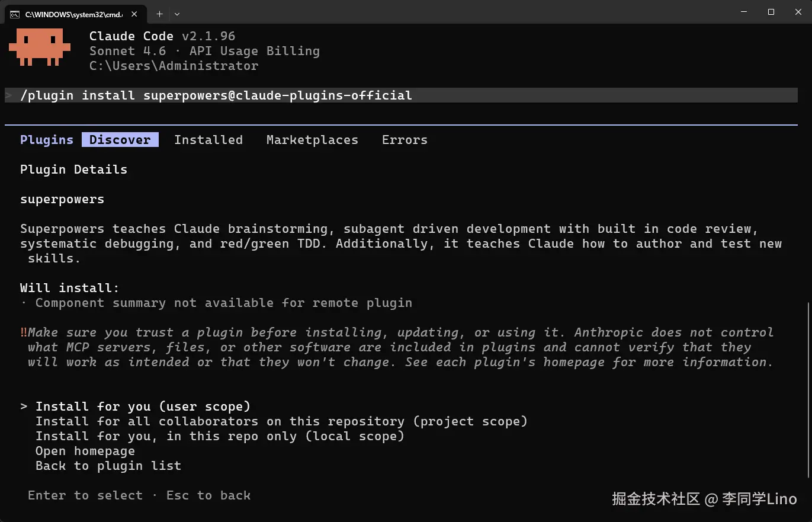Close the cmd.exe terminal tab
The image size is (812, 522).
(133, 14)
